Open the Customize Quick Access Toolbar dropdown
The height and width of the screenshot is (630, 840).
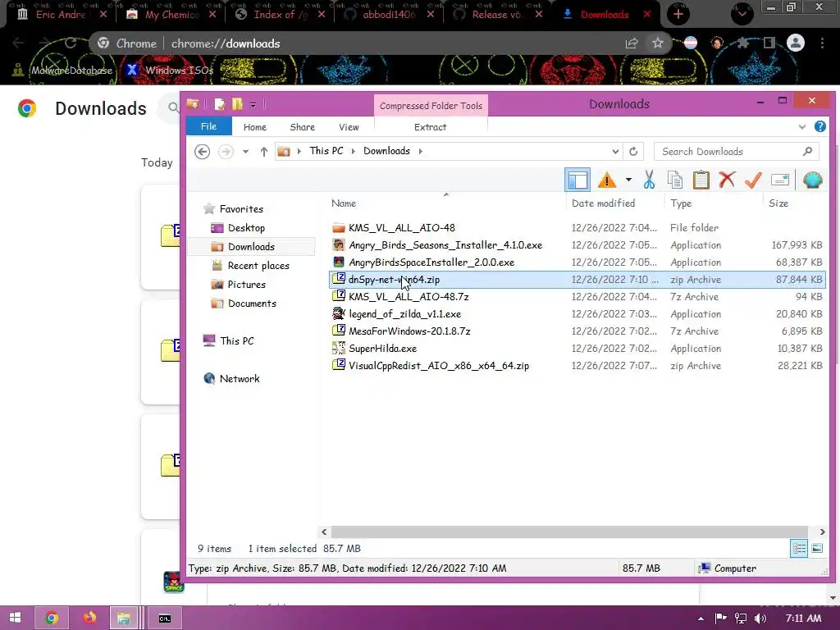pos(253,104)
